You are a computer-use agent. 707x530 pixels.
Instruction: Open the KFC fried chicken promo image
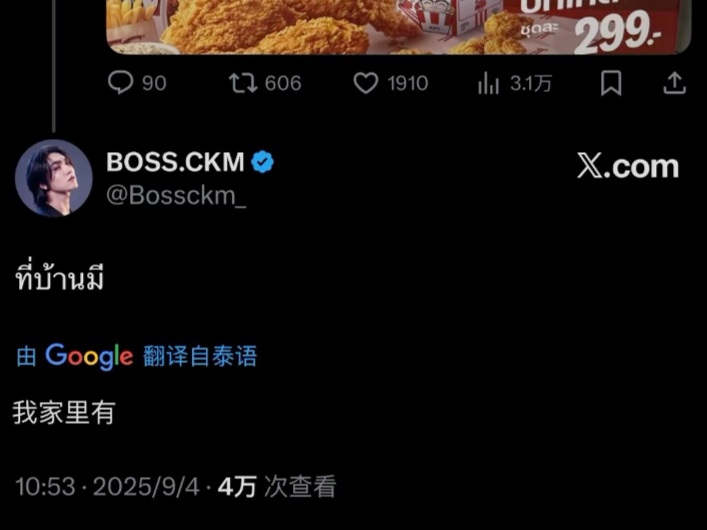coord(399,27)
